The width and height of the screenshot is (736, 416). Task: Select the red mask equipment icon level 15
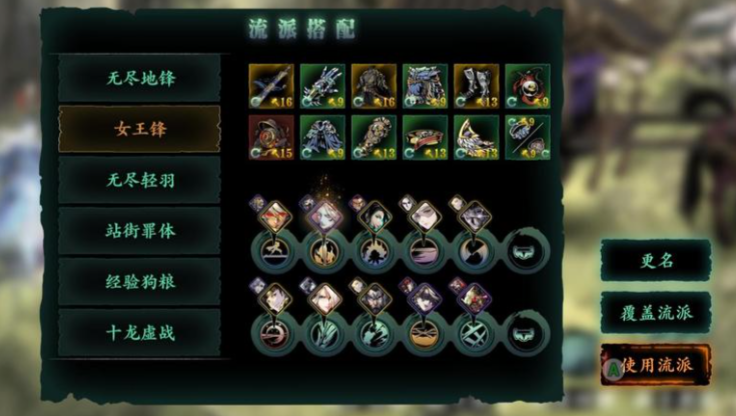[271, 138]
